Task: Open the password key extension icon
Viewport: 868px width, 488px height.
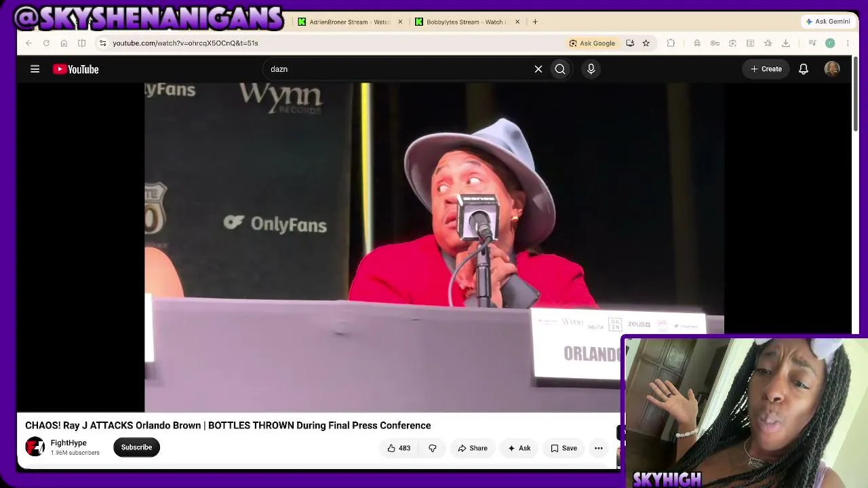Action: [715, 43]
